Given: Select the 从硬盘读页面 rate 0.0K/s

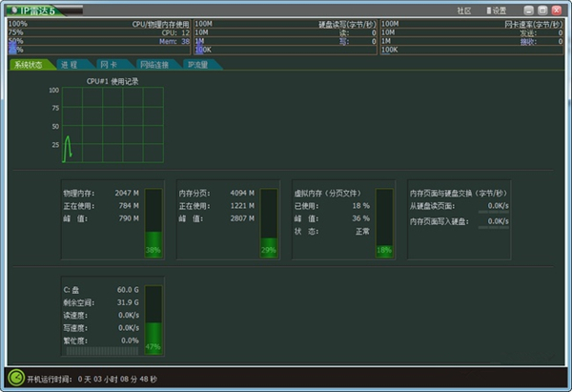Looking at the screenshot, I should [x=498, y=206].
